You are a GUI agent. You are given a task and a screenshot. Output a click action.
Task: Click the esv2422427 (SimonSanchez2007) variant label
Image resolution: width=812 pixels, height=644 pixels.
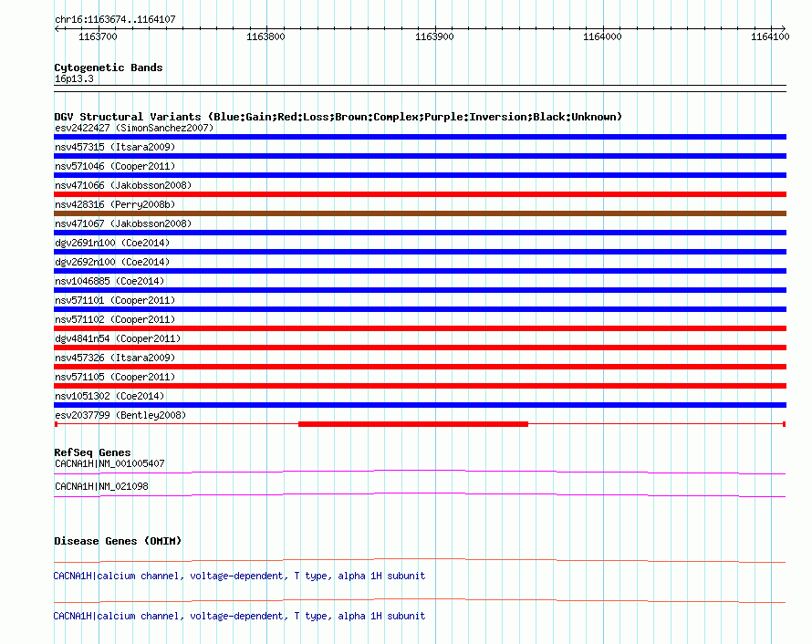pyautogui.click(x=134, y=128)
